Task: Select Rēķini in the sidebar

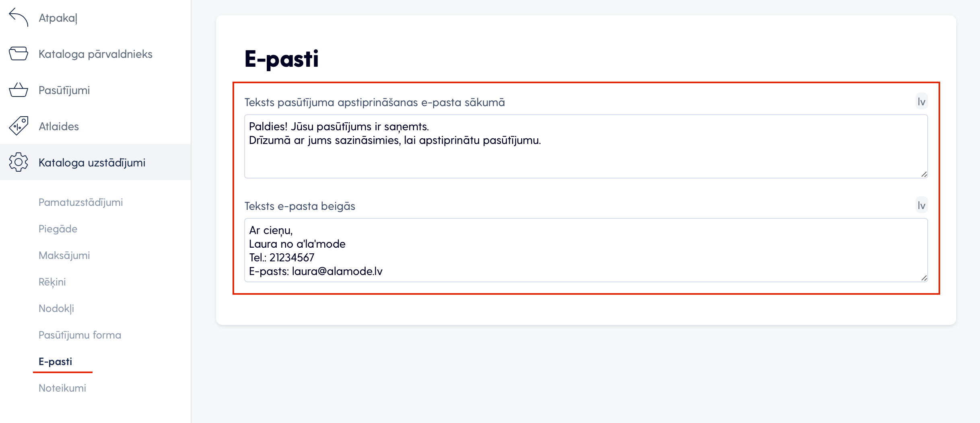Action: pos(52,282)
